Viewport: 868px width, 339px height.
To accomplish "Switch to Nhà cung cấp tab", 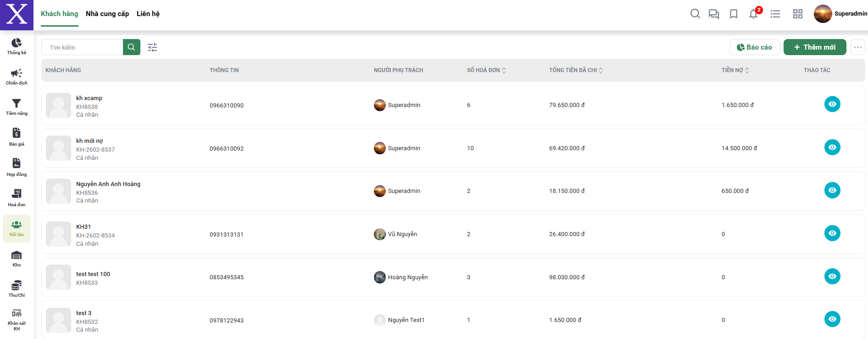I will pos(107,14).
